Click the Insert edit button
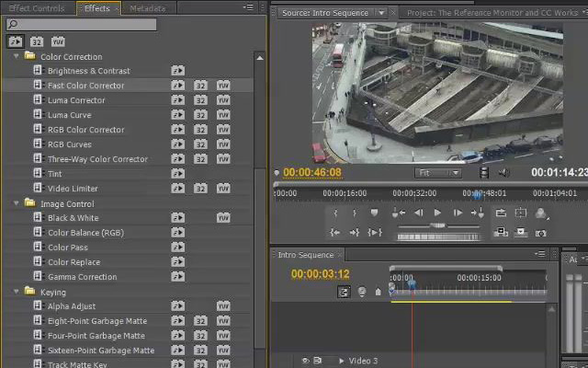Viewport: 588px width, 368px height. (501, 233)
